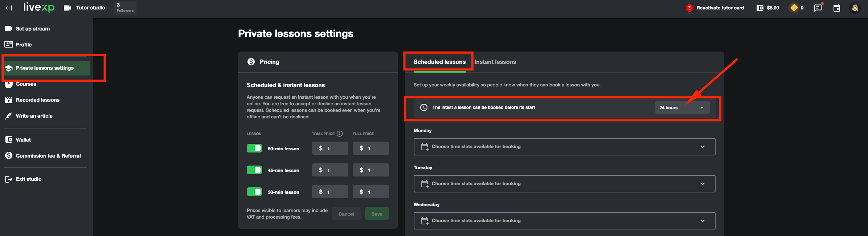Open Recorded lessons in sidebar

click(46, 100)
